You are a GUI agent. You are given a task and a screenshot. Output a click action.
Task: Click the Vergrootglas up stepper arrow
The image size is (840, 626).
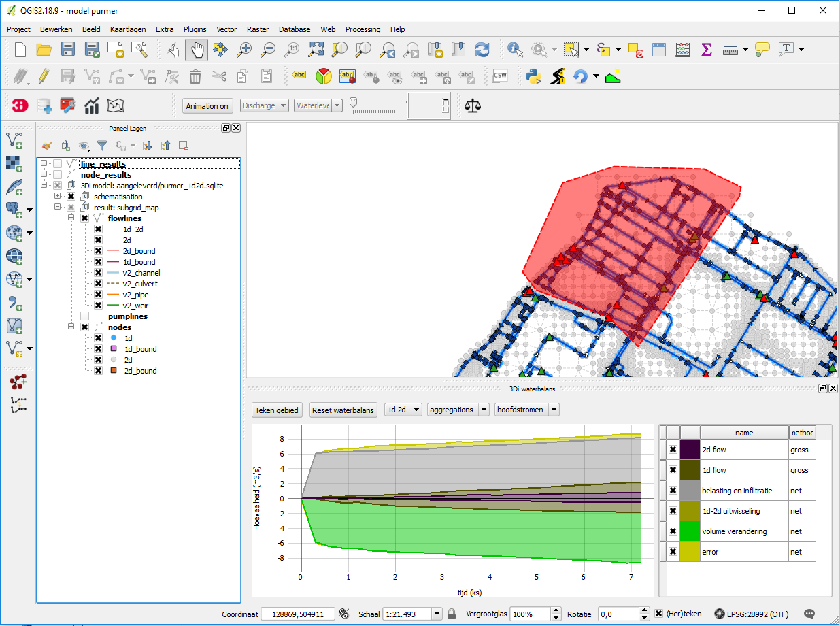point(556,610)
